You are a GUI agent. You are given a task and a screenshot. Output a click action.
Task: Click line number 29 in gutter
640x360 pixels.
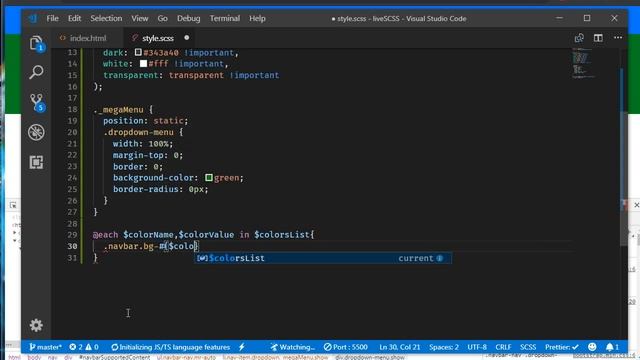pos(72,235)
